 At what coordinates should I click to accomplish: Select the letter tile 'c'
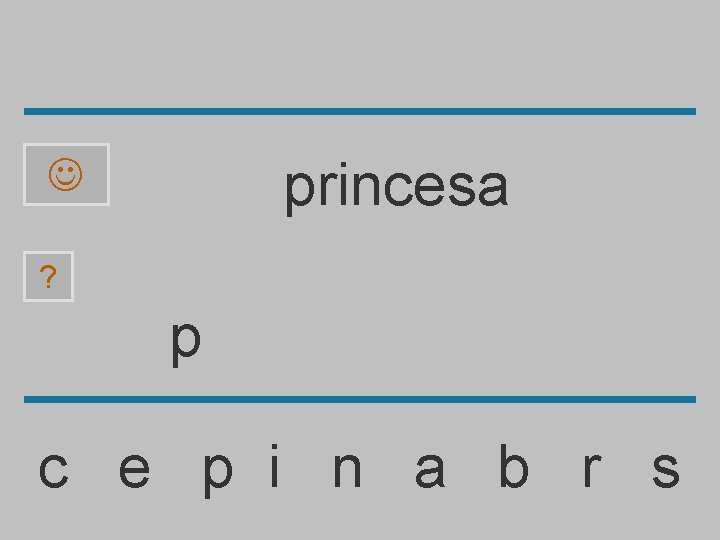click(54, 470)
